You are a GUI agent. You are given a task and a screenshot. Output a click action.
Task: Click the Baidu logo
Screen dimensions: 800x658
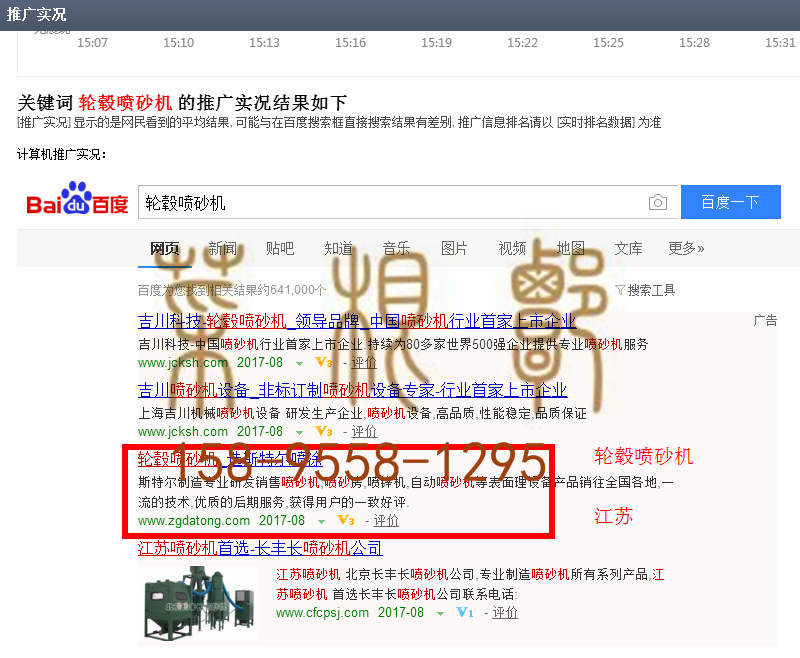tap(77, 198)
